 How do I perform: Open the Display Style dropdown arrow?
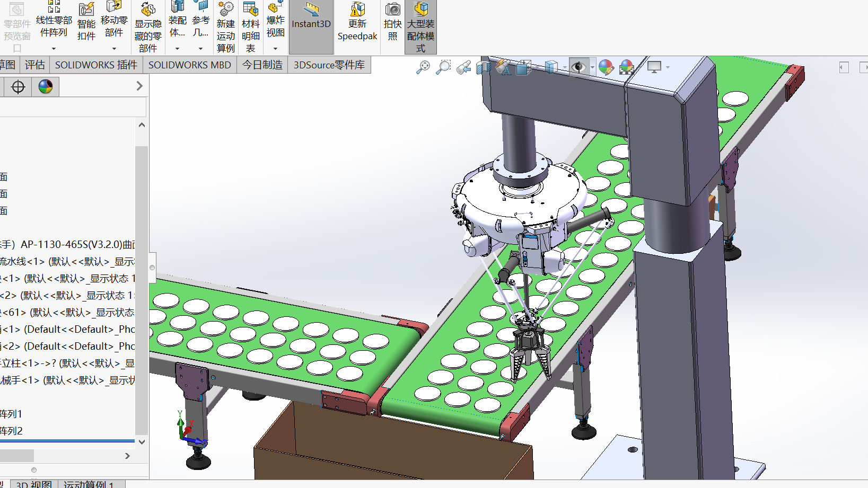point(564,67)
